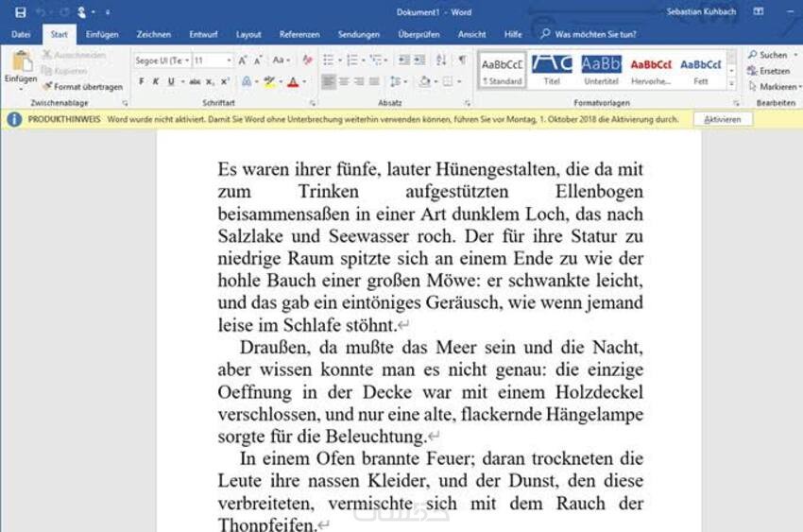803x532 pixels.
Task: Open the Schriftart dialog launcher
Action: 313,103
